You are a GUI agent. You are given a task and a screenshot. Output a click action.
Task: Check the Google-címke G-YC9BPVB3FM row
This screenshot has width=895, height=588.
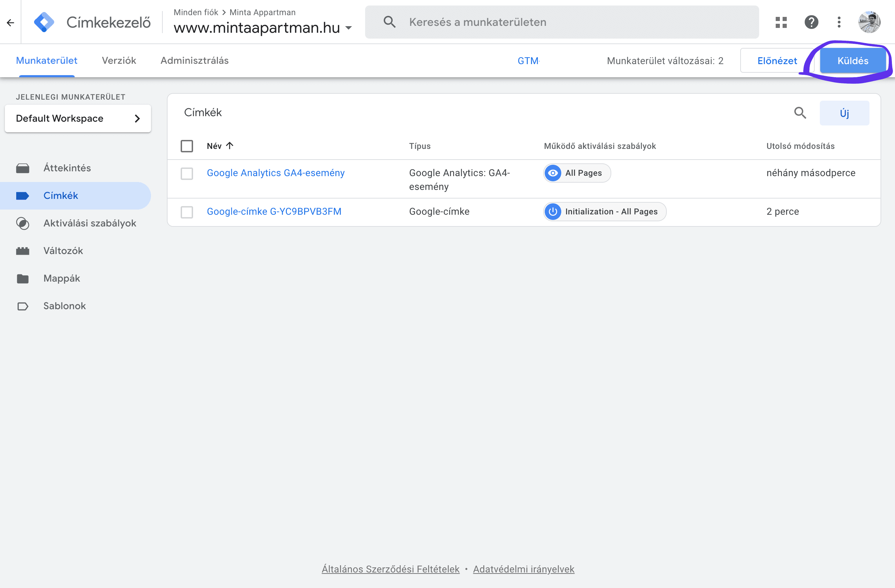click(187, 212)
